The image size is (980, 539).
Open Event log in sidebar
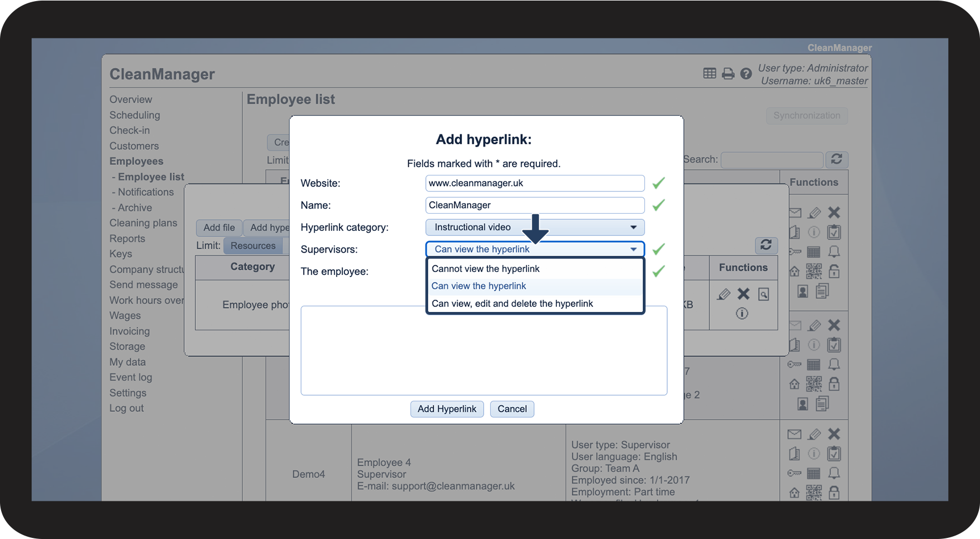tap(130, 377)
